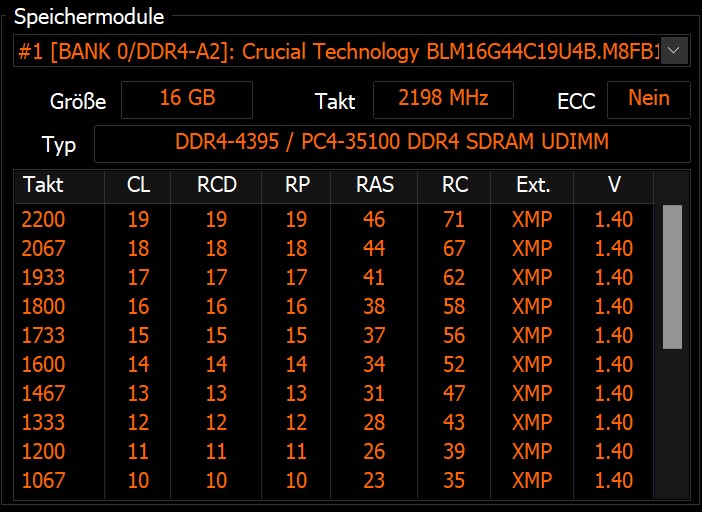Image resolution: width=702 pixels, height=512 pixels.
Task: Click the Ext. column header
Action: click(532, 186)
